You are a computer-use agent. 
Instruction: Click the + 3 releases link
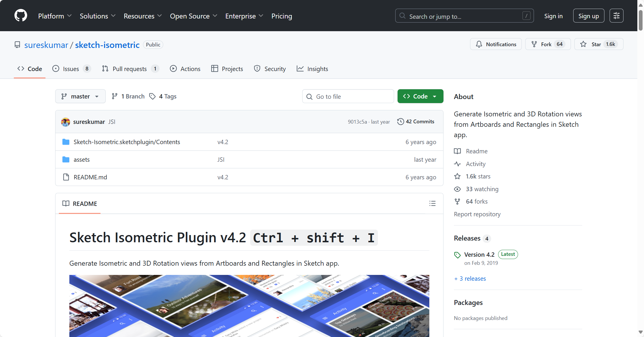click(470, 279)
